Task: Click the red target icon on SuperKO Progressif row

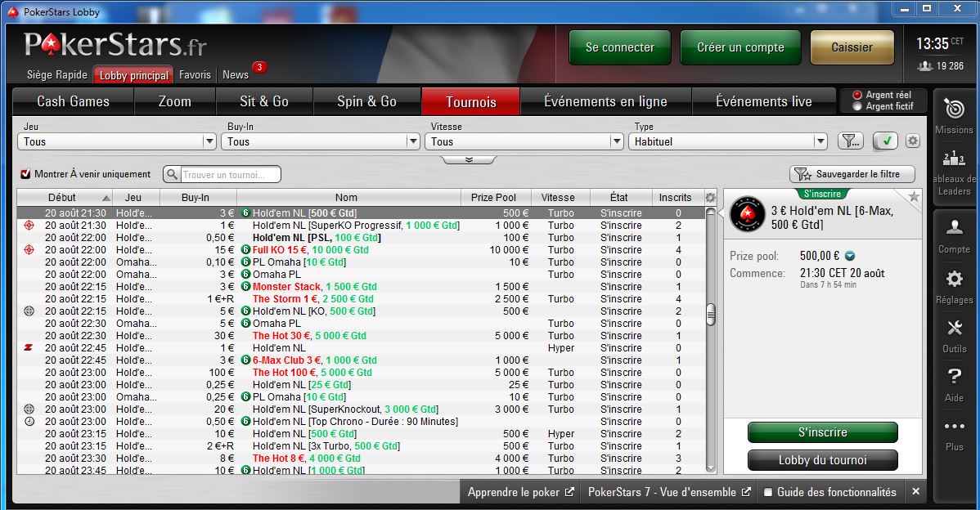Action: [x=29, y=226]
